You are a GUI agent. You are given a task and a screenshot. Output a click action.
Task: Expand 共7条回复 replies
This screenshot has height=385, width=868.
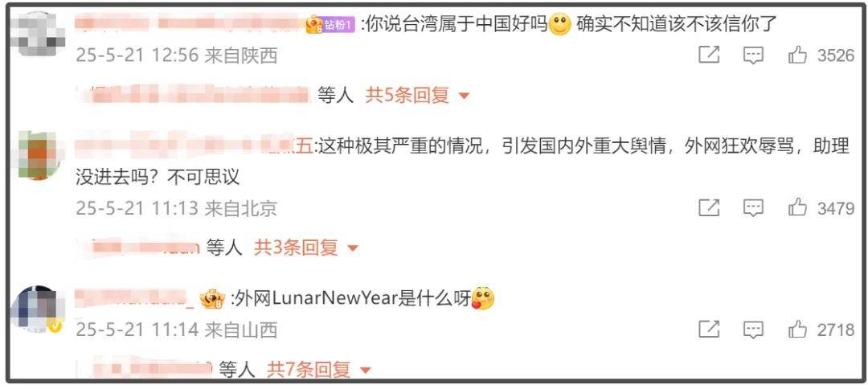[x=319, y=368]
